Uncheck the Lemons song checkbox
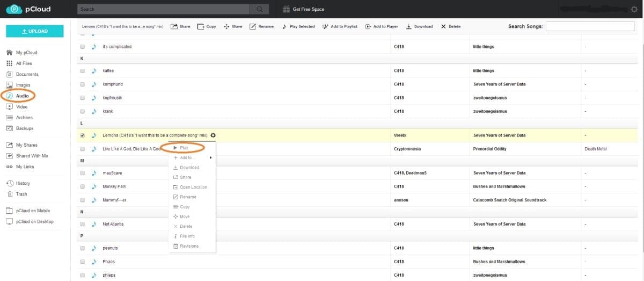This screenshot has width=644, height=281. (x=82, y=135)
